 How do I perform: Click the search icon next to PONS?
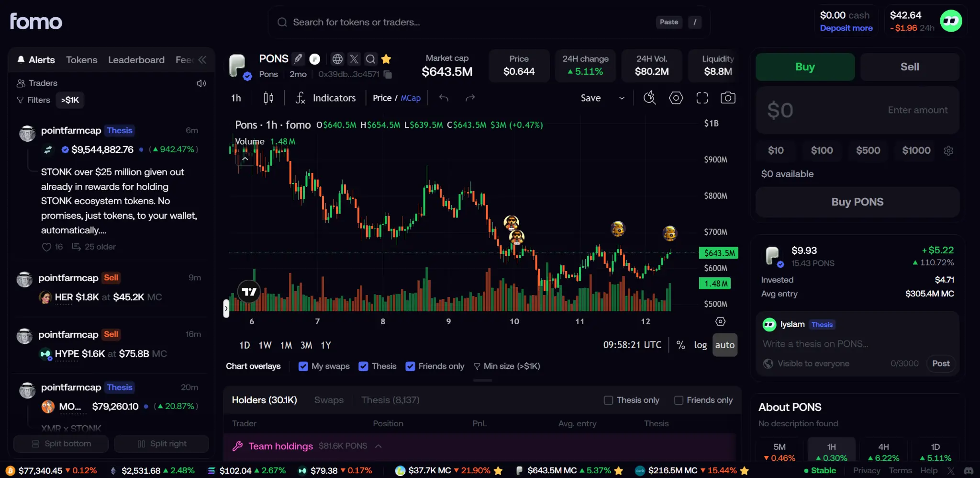tap(370, 59)
